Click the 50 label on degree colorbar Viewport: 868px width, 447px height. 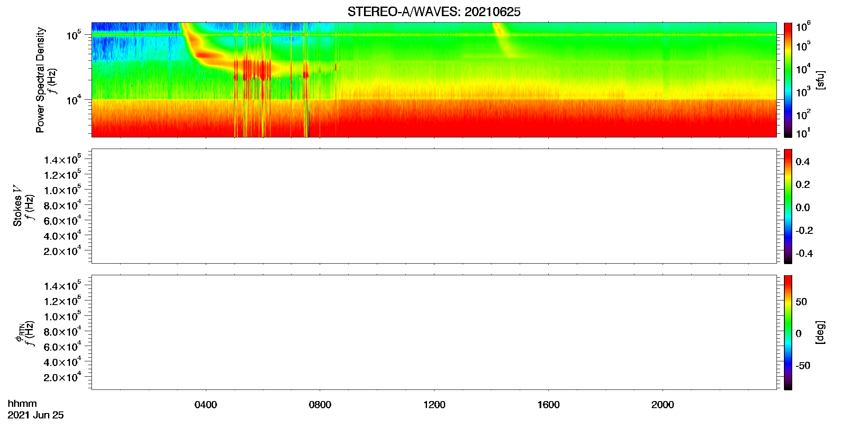(801, 302)
